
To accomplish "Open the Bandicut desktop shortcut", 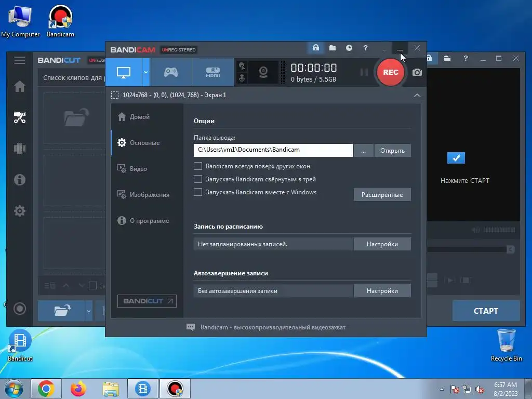I will 20,345.
